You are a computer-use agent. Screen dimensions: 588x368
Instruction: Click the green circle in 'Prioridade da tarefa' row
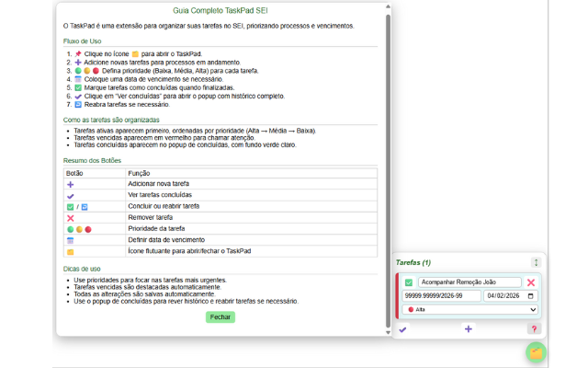coord(70,229)
